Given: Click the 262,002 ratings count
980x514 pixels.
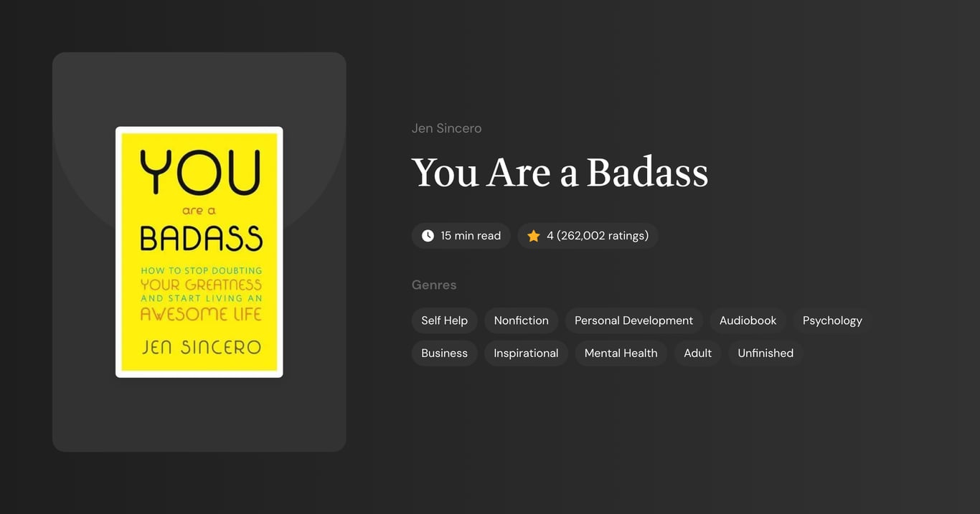Looking at the screenshot, I should pos(602,235).
